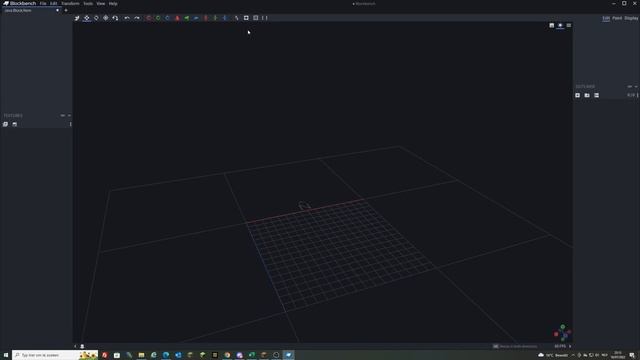Screen dimensions: 640x360
Task: Click the Add Group icon in Outliner
Action: (587, 95)
